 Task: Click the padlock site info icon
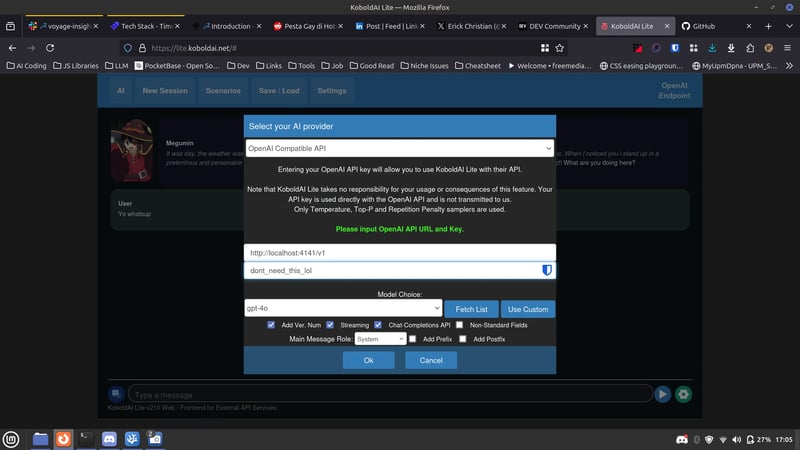point(142,48)
